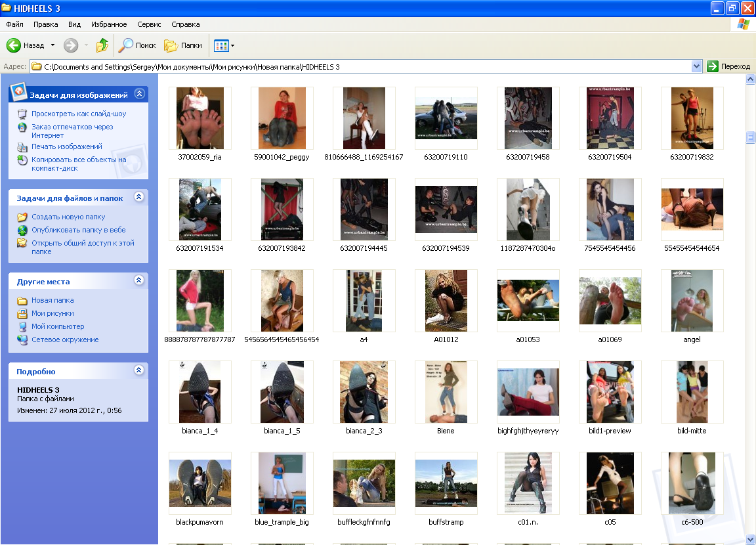
Task: Click Печать изображений link
Action: click(66, 146)
